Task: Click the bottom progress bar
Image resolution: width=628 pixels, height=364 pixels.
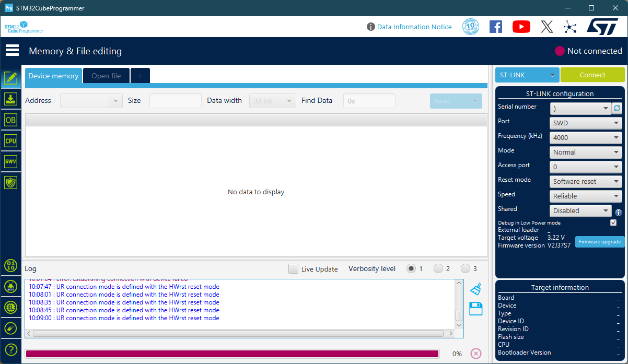Action: (x=232, y=354)
